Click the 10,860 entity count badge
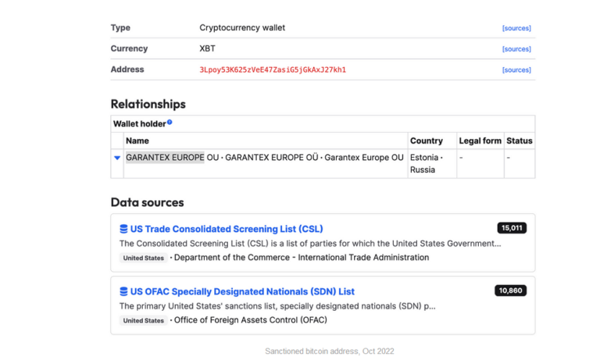 click(x=510, y=291)
